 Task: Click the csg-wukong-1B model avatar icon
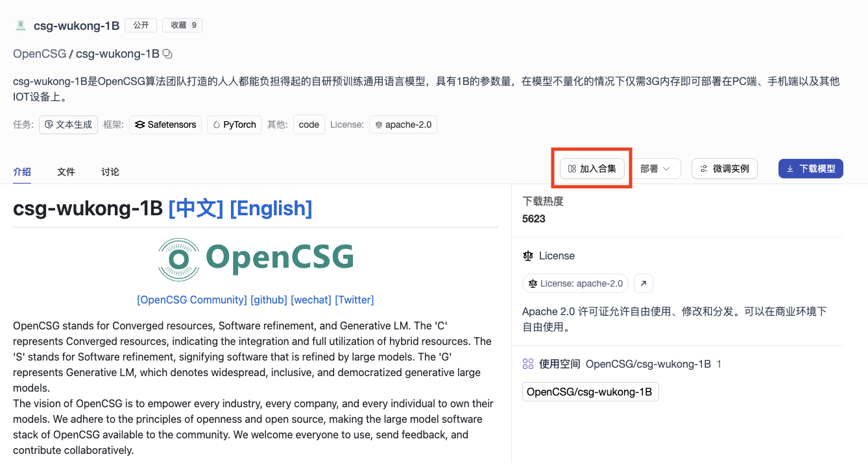(x=21, y=26)
